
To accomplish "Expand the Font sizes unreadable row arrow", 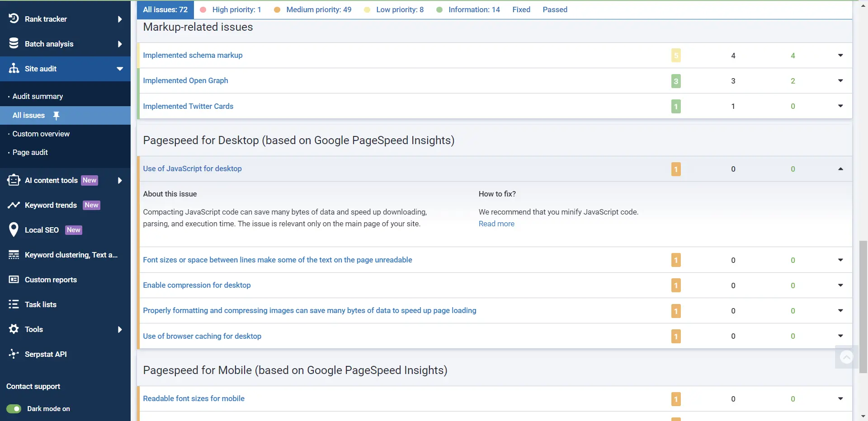I will 840,260.
